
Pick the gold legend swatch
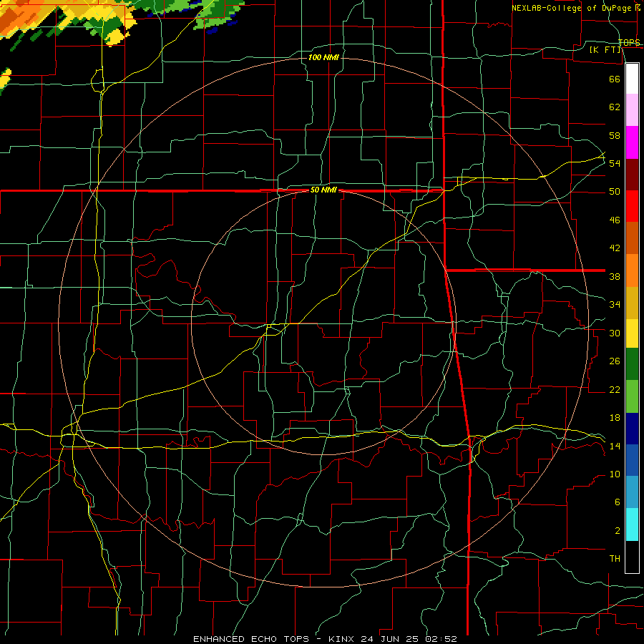632,303
